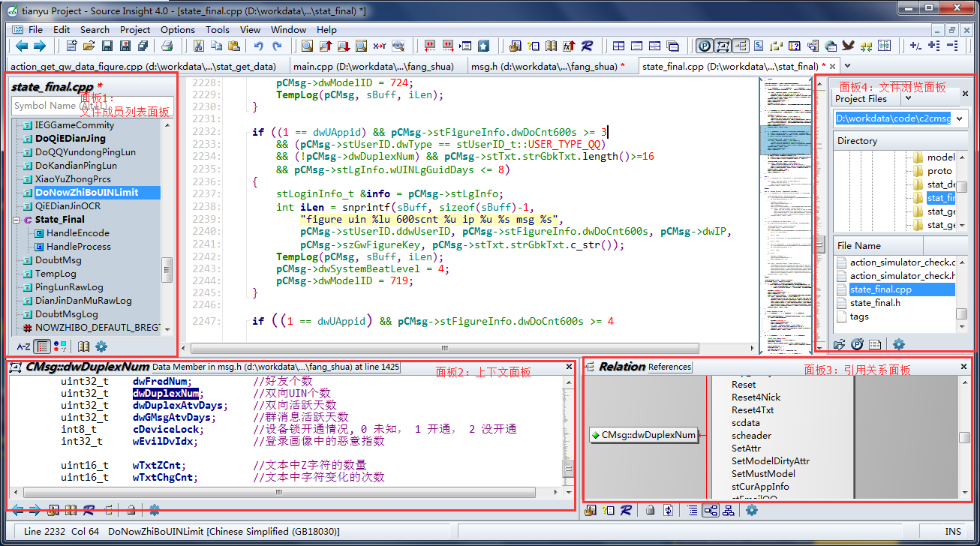Open Project Files panel settings gear

[898, 344]
